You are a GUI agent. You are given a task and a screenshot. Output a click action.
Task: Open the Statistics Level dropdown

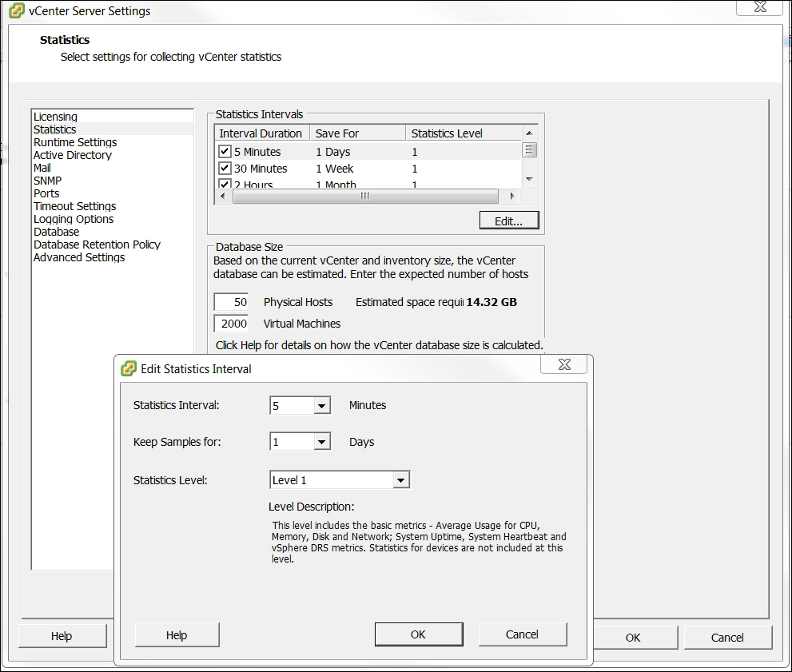400,480
